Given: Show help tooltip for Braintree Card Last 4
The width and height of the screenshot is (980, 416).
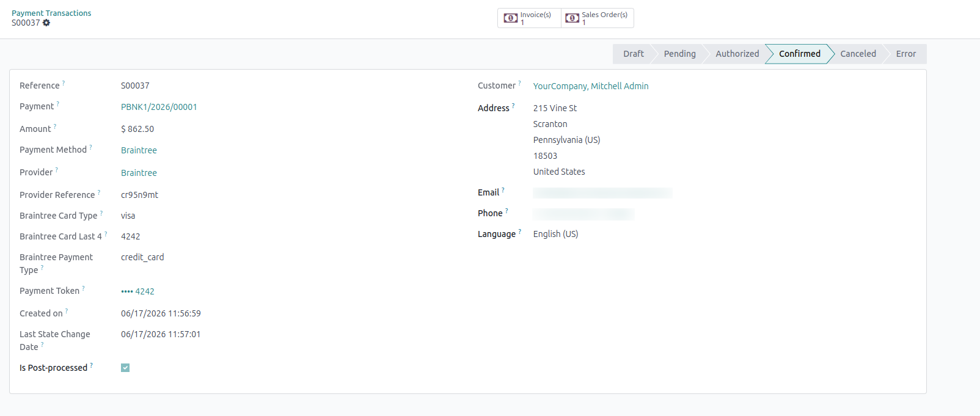Looking at the screenshot, I should tap(106, 234).
